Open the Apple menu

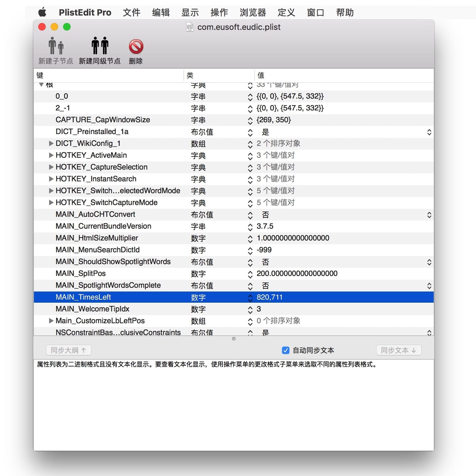pyautogui.click(x=42, y=12)
